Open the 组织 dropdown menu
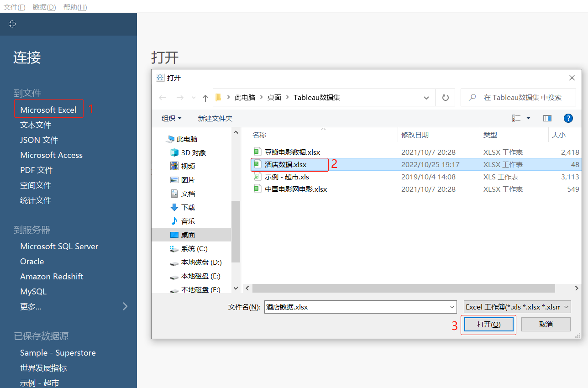Screen dimensions: 588x388 (x=172, y=118)
